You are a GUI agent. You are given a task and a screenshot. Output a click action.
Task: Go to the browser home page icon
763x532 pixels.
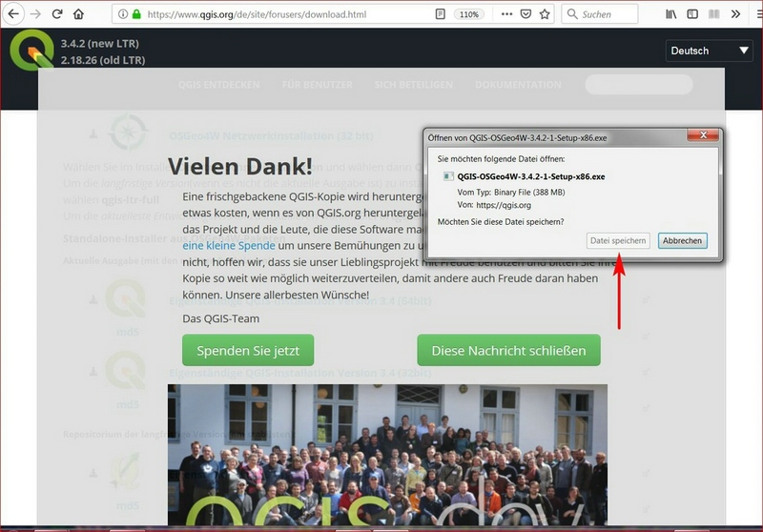78,14
